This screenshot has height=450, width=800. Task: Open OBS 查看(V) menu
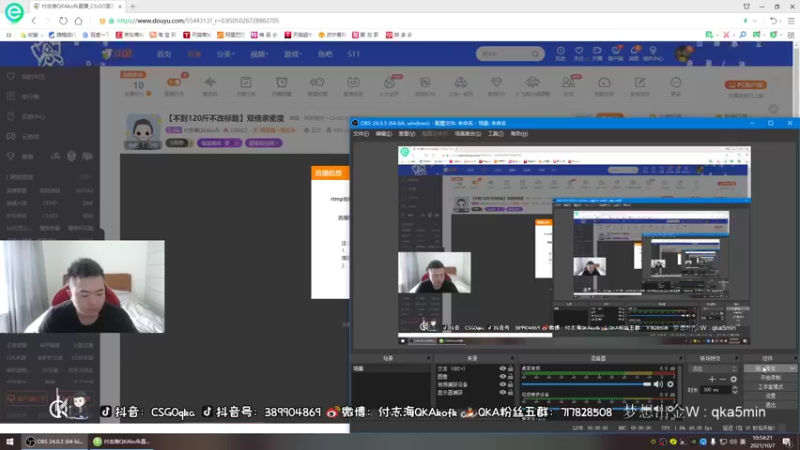pos(407,134)
